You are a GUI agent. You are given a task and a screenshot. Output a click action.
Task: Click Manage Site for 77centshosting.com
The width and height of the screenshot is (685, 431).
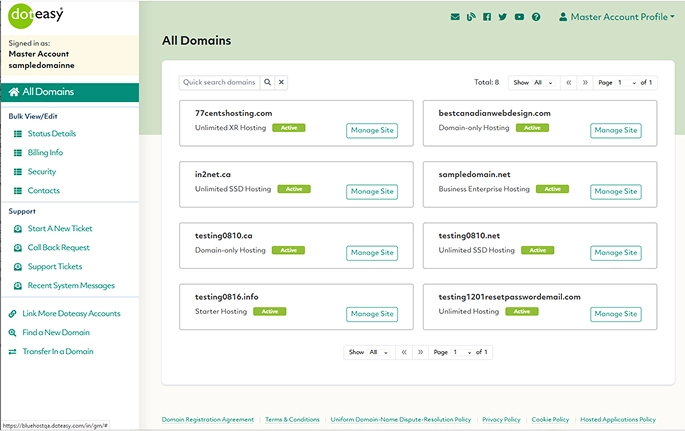tap(372, 131)
